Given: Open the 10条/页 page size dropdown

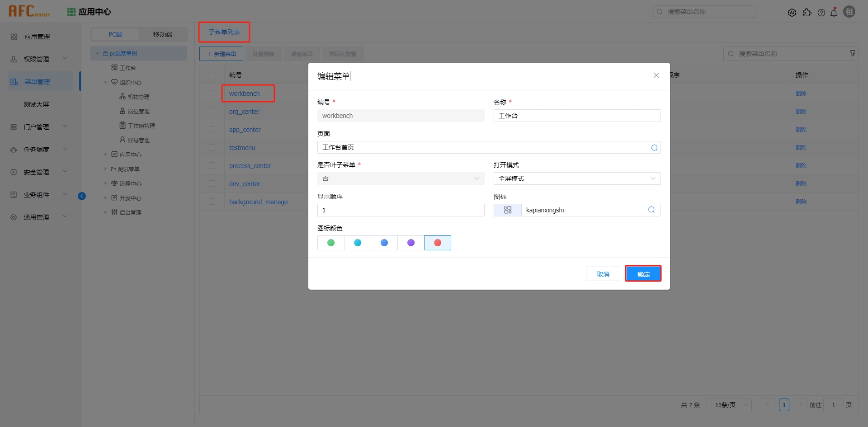Looking at the screenshot, I should pyautogui.click(x=728, y=405).
